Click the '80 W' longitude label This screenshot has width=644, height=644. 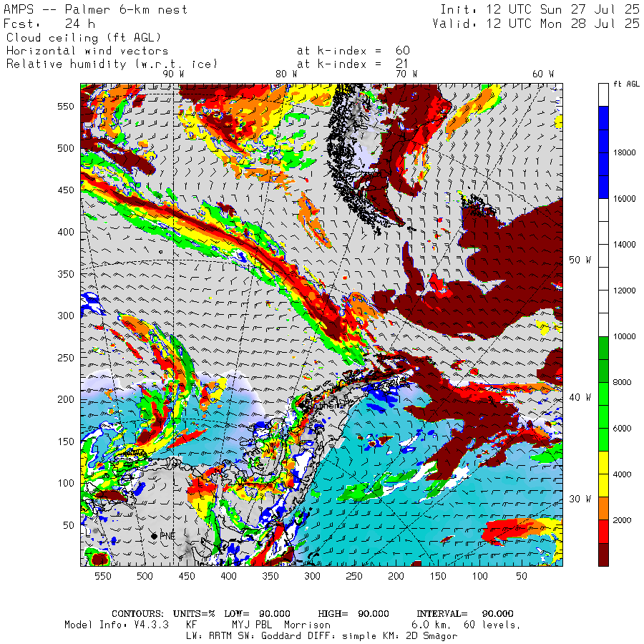[286, 74]
